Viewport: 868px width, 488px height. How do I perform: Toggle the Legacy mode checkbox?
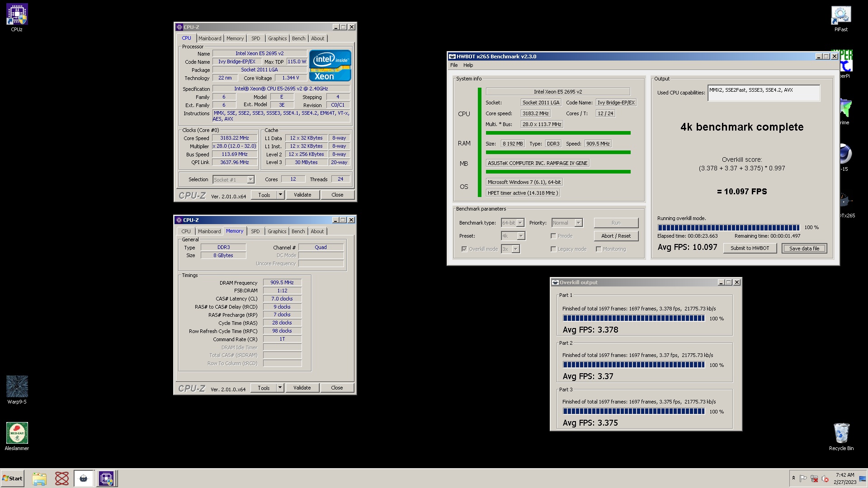click(x=553, y=249)
